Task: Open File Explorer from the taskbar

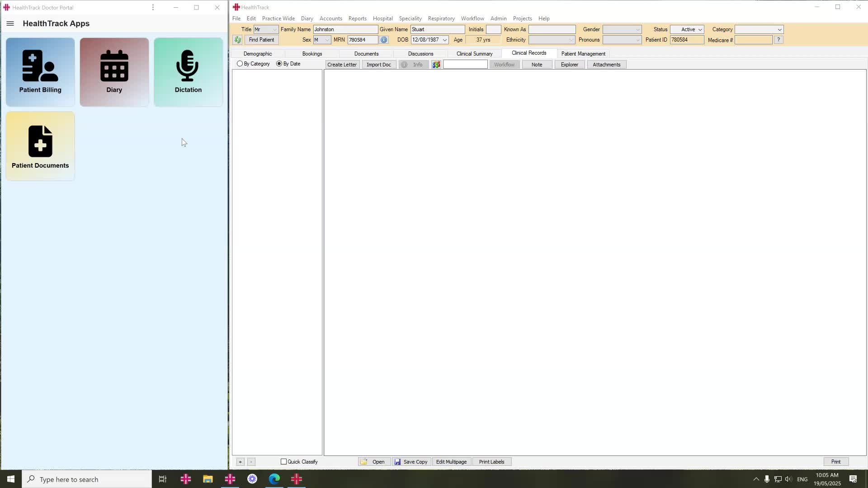Action: coord(208,479)
